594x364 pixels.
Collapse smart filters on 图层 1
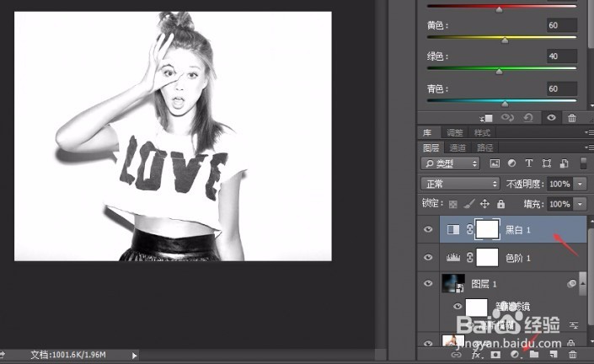(x=583, y=283)
